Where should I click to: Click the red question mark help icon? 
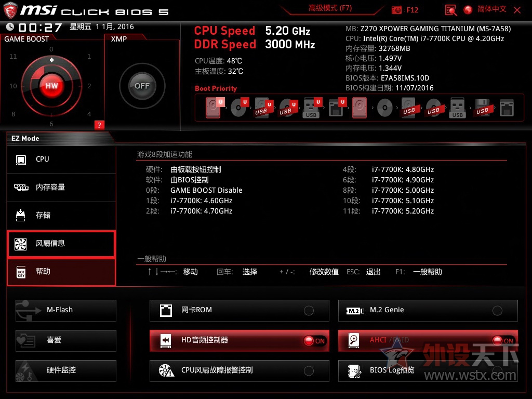pos(99,125)
